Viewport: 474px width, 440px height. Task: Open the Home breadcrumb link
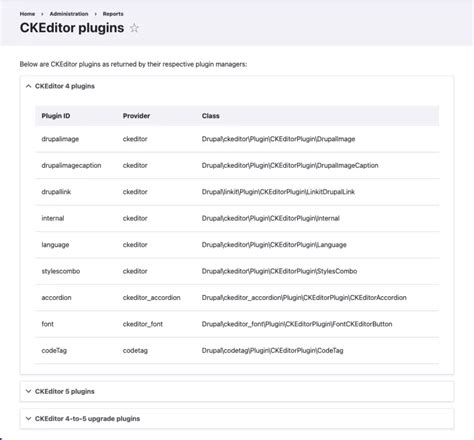(x=27, y=14)
